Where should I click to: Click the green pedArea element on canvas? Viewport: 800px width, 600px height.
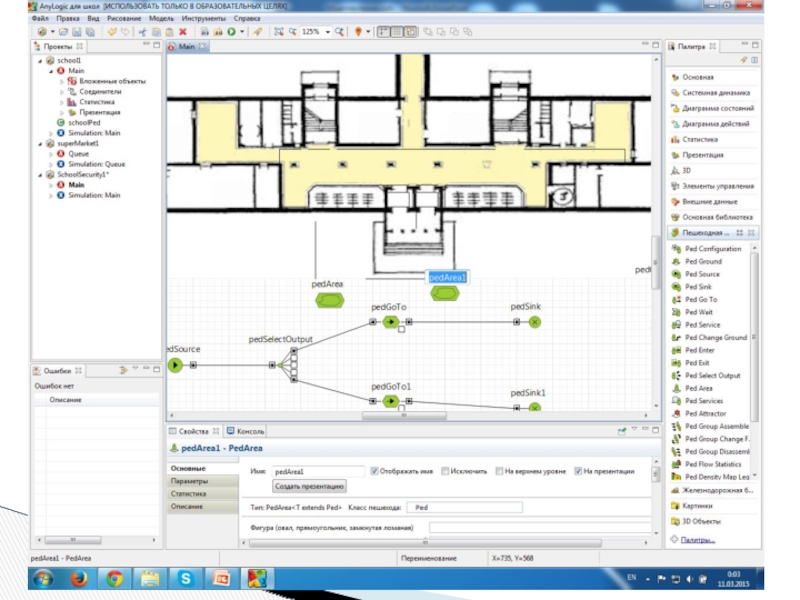click(x=330, y=301)
